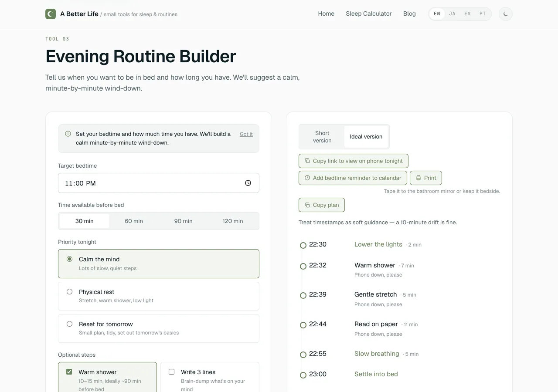Switch to the Short version tab
Screen dimensions: 558x392
[322, 137]
